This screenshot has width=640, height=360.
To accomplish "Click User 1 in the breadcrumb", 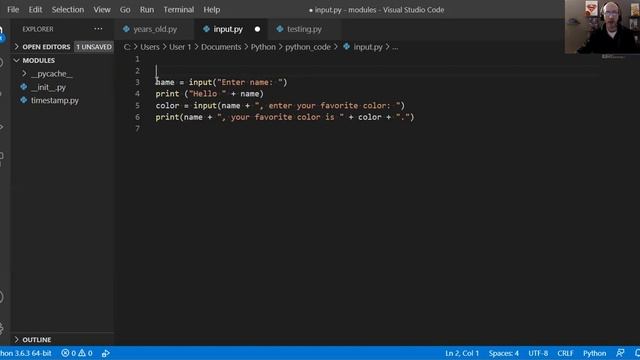I will coord(180,47).
